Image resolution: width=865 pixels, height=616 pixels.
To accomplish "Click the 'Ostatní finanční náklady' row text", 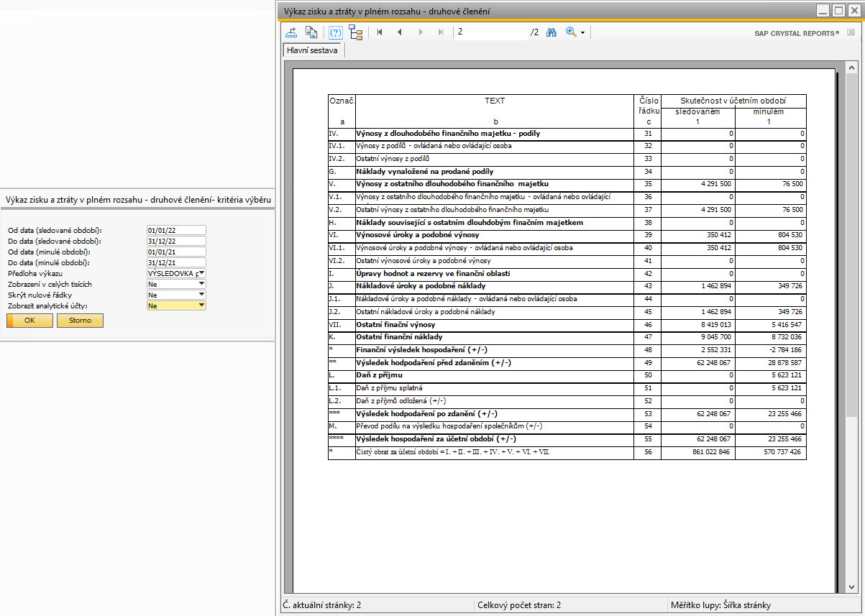I will [x=400, y=336].
